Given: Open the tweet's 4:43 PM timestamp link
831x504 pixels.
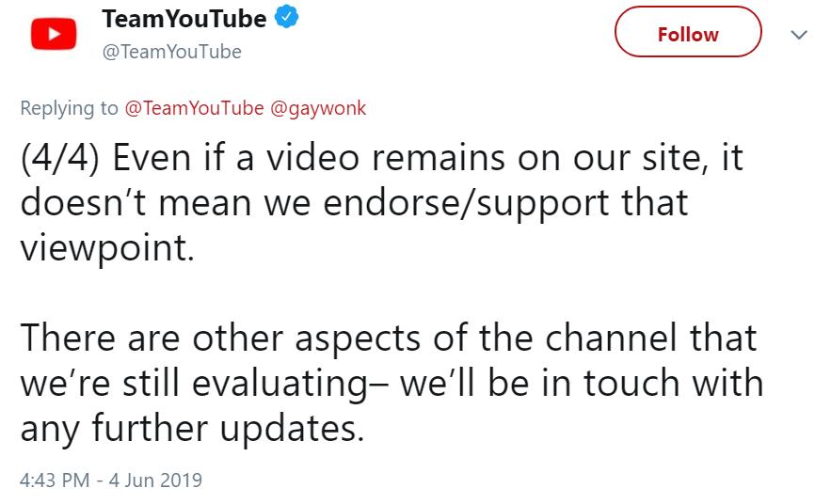Looking at the screenshot, I should [55, 480].
